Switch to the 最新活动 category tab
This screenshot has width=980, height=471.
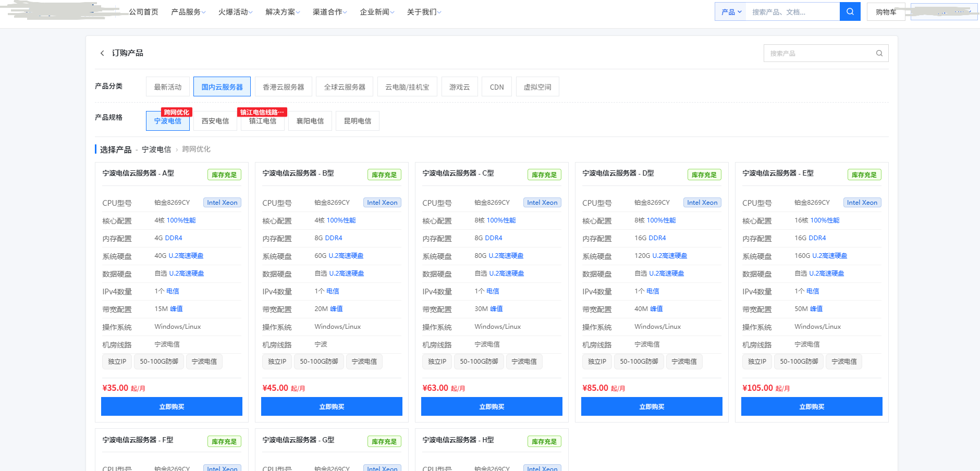point(168,87)
